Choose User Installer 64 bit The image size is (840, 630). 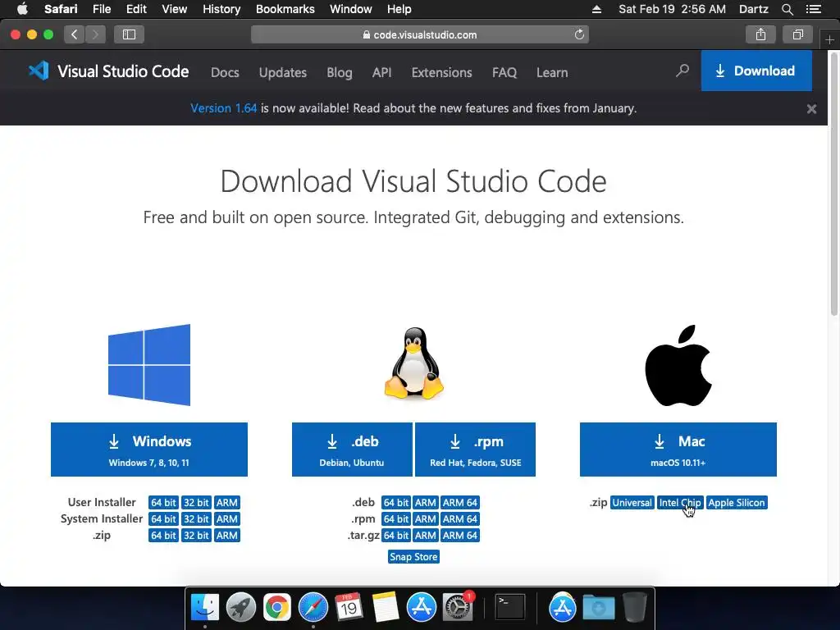point(163,503)
